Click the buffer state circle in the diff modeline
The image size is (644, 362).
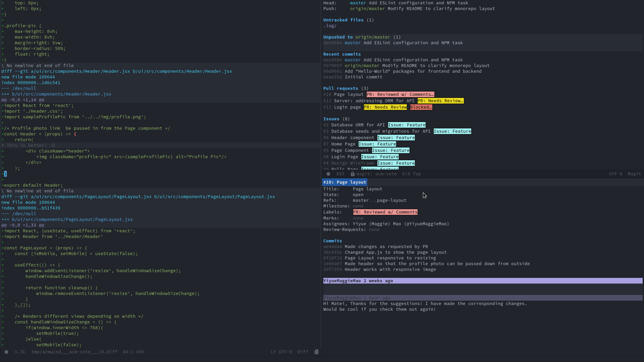[x=6, y=352]
